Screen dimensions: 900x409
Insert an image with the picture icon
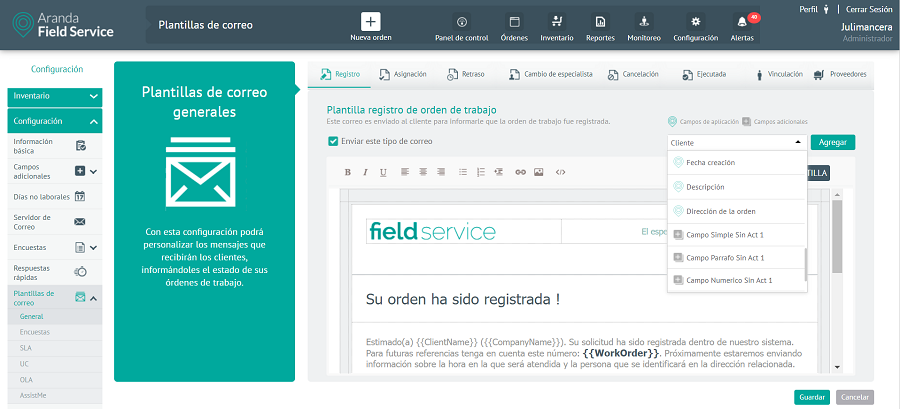tap(538, 172)
